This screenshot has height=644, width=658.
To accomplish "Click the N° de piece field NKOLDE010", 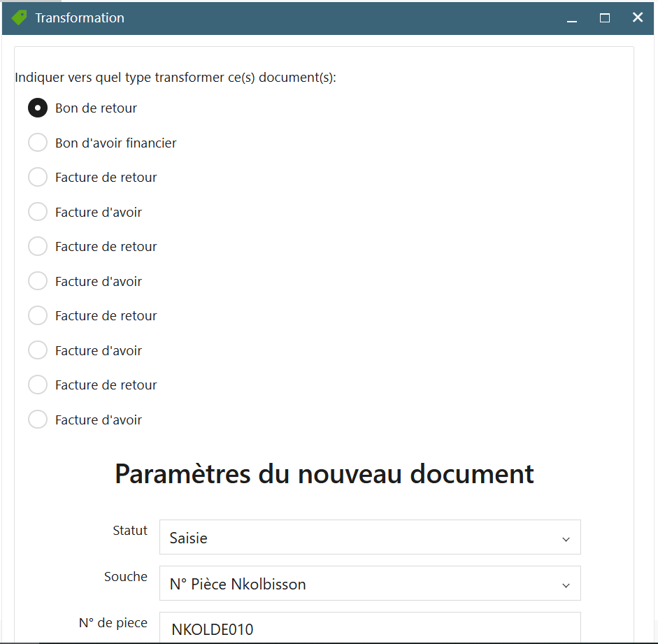I will point(370,628).
